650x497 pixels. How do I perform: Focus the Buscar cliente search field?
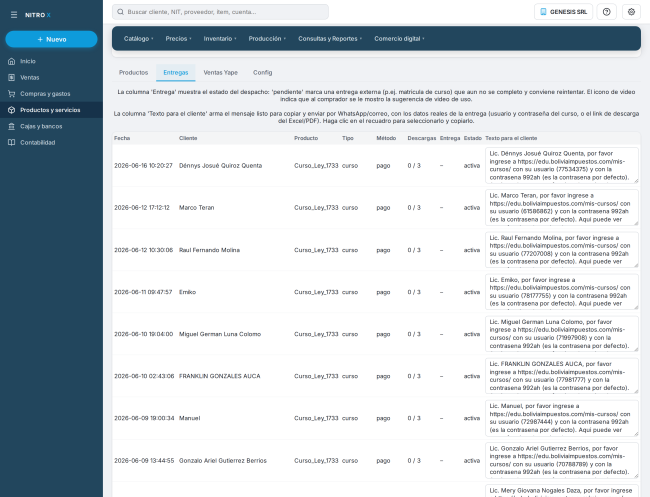220,12
